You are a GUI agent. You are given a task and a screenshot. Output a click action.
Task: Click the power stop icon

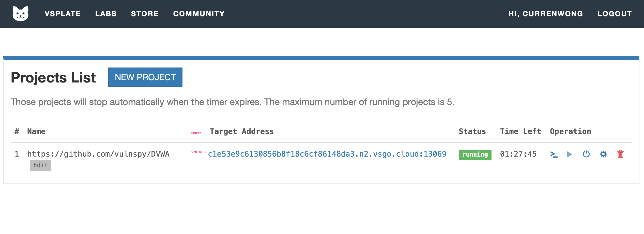(586, 154)
